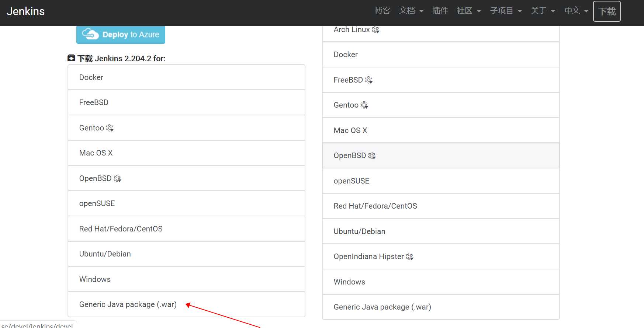Screen dimensions: 644x328
Task: Expand the 关于 navigation dropdown
Action: (543, 11)
